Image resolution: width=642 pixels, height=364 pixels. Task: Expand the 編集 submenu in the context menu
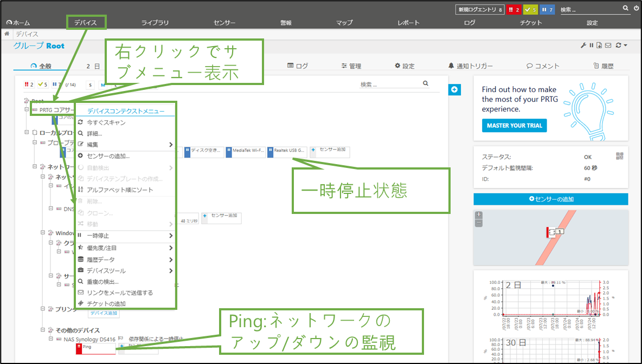[170, 145]
